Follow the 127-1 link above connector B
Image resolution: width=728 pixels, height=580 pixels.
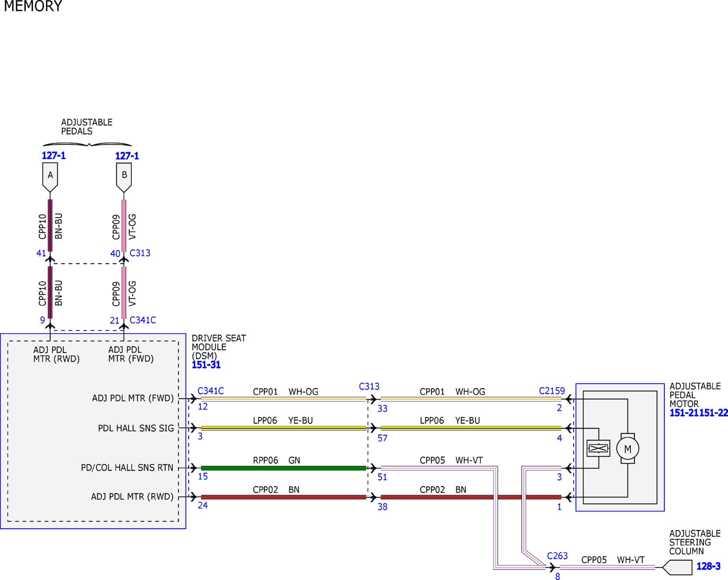coord(127,156)
